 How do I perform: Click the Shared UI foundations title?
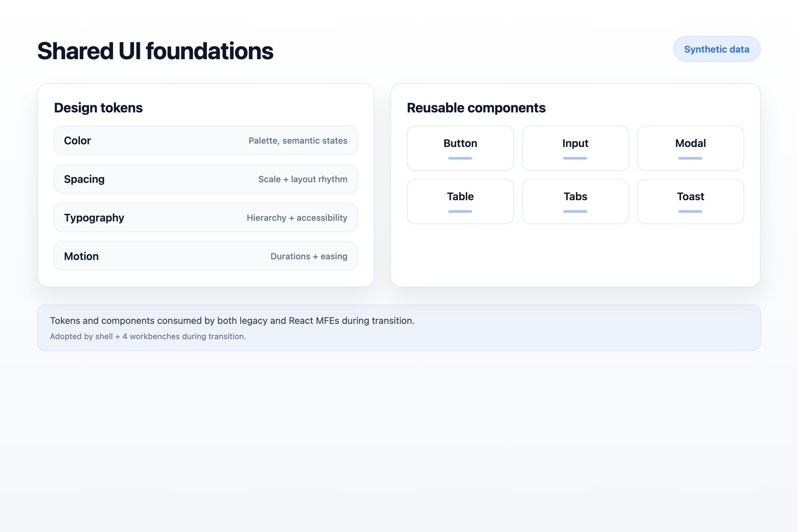point(155,51)
